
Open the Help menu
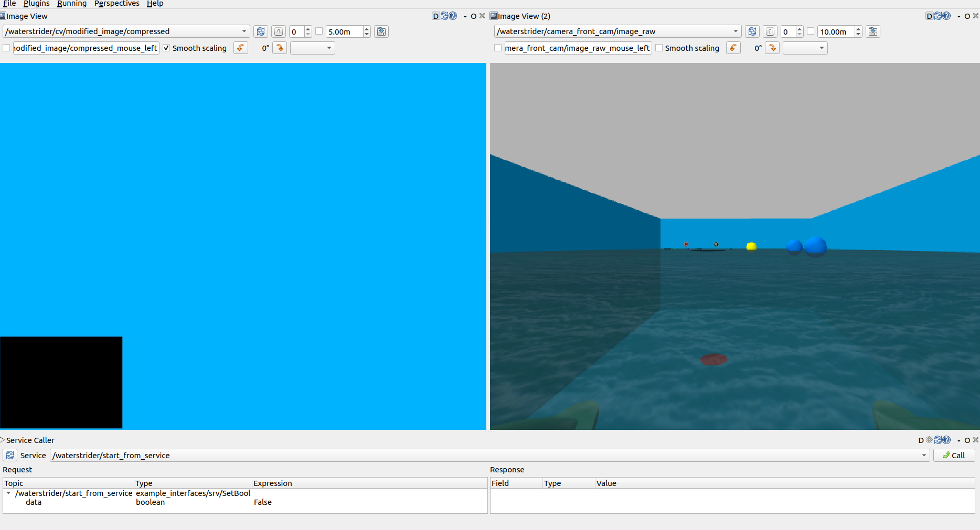[x=155, y=4]
